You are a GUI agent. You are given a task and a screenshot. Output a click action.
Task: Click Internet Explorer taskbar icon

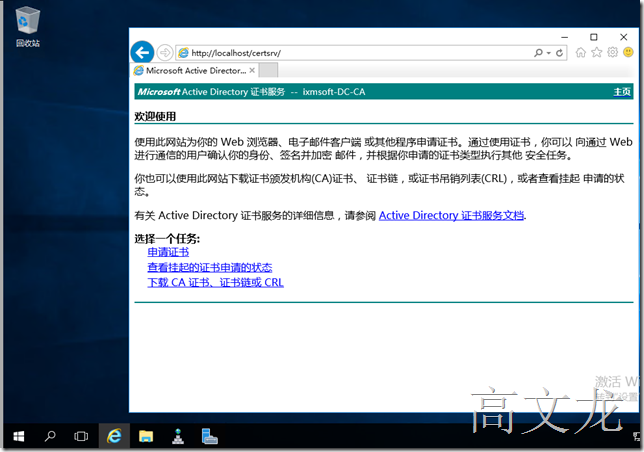tap(114, 436)
